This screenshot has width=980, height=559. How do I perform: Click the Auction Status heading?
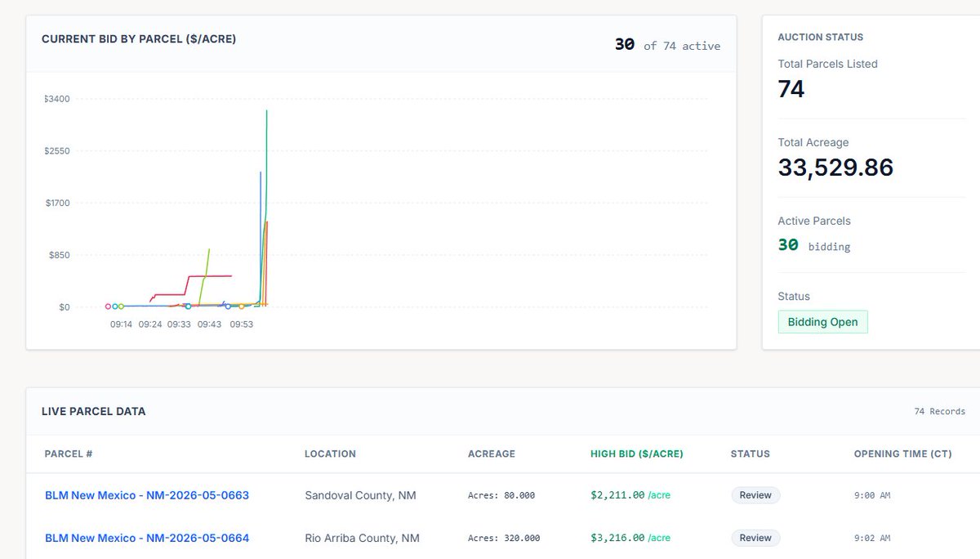[820, 38]
